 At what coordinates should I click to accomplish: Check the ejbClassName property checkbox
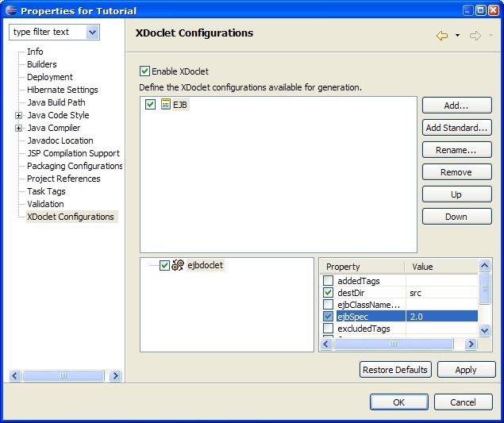point(328,305)
